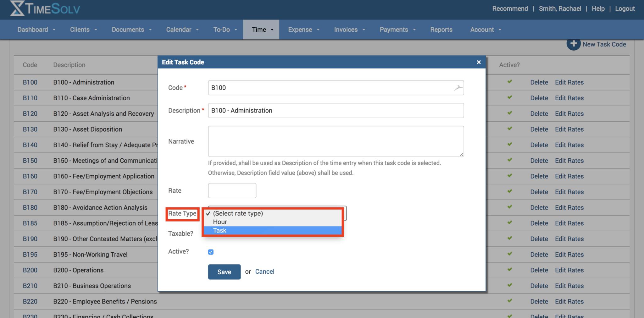644x318 pixels.
Task: Open the Reports tab
Action: point(441,30)
